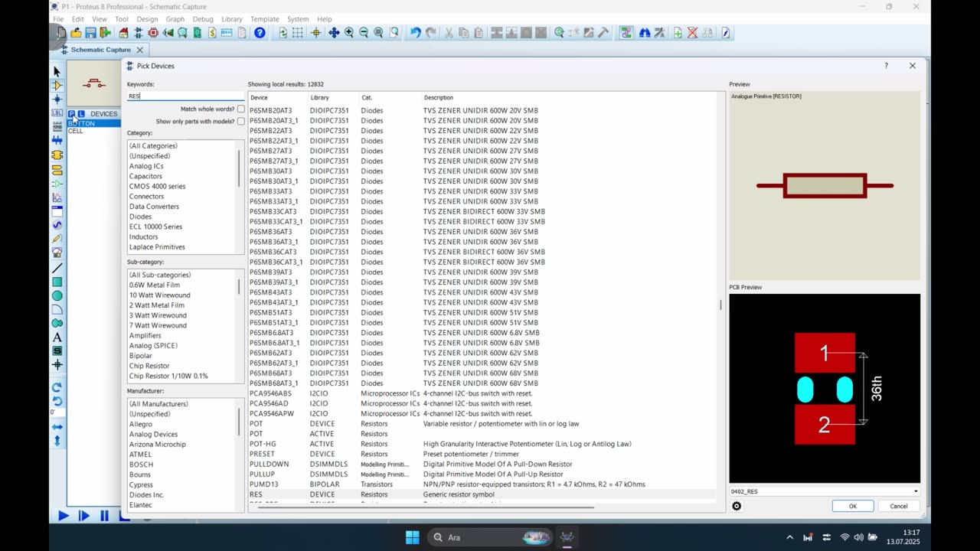This screenshot has height=551, width=980.
Task: Click the P pick devices button
Action: [x=72, y=114]
